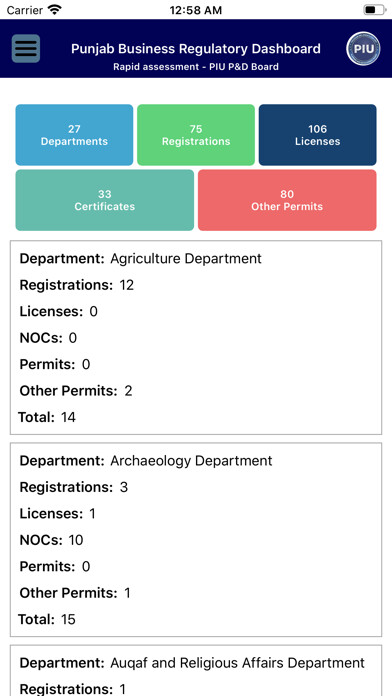Screen dimensions: 392x696
Task: Tap the Rapid assessment subtitle text
Action: 196,67
